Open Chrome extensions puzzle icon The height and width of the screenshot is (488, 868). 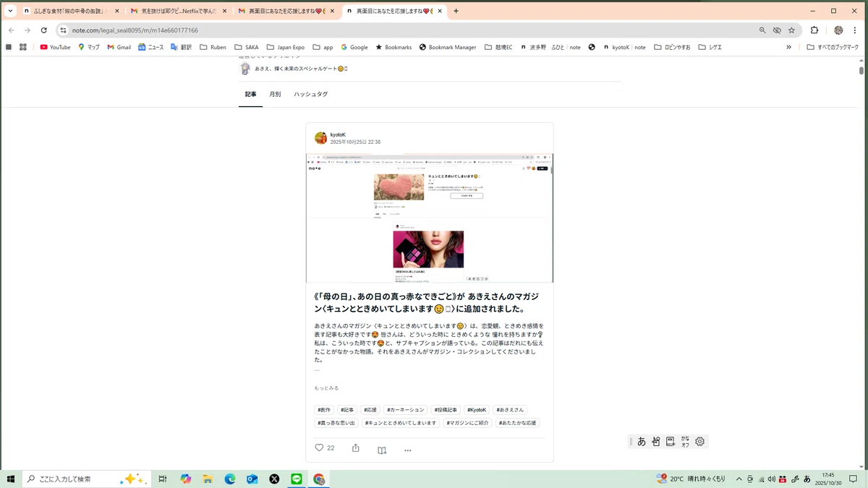click(x=814, y=30)
